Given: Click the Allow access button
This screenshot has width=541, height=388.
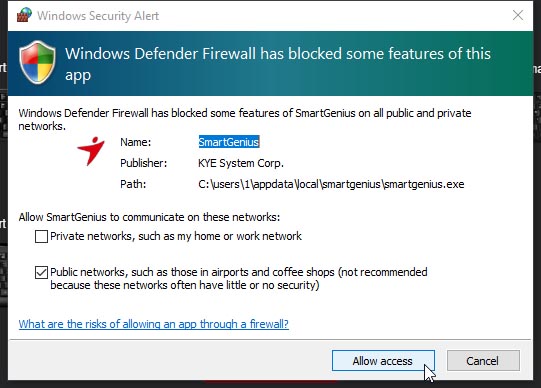Looking at the screenshot, I should pos(383,361).
